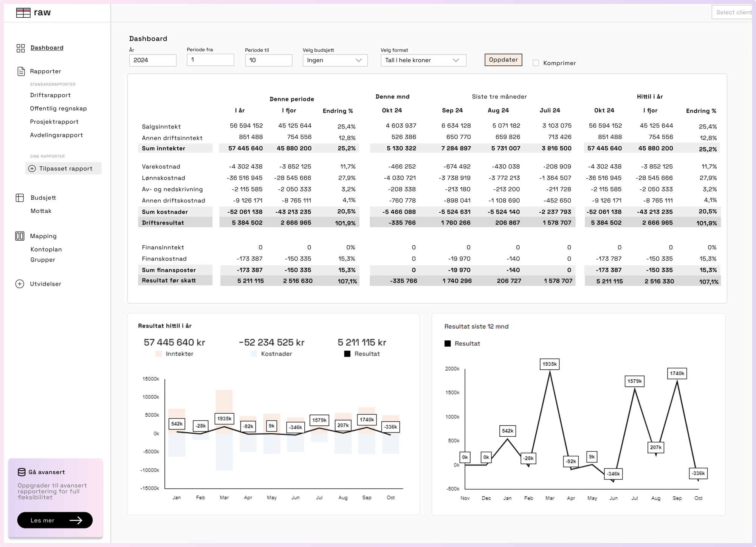Click the Les mer button
756x547 pixels.
(x=55, y=520)
